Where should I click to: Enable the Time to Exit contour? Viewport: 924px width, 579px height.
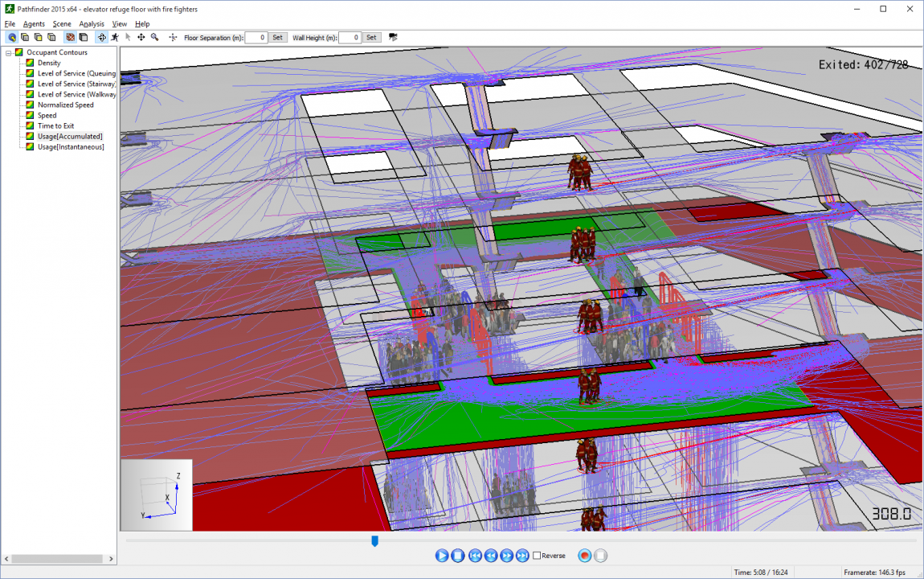(x=56, y=125)
